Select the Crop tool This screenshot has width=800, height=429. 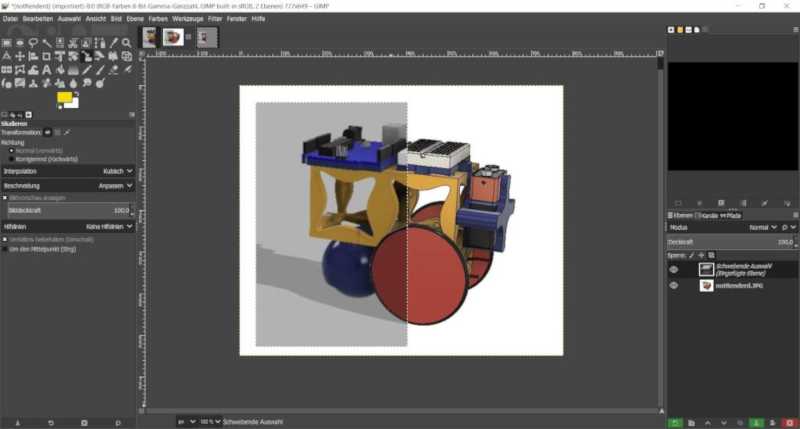click(46, 56)
